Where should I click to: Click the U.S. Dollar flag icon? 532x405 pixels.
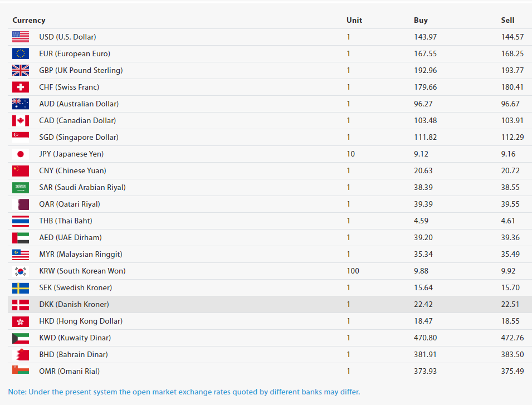coord(21,37)
